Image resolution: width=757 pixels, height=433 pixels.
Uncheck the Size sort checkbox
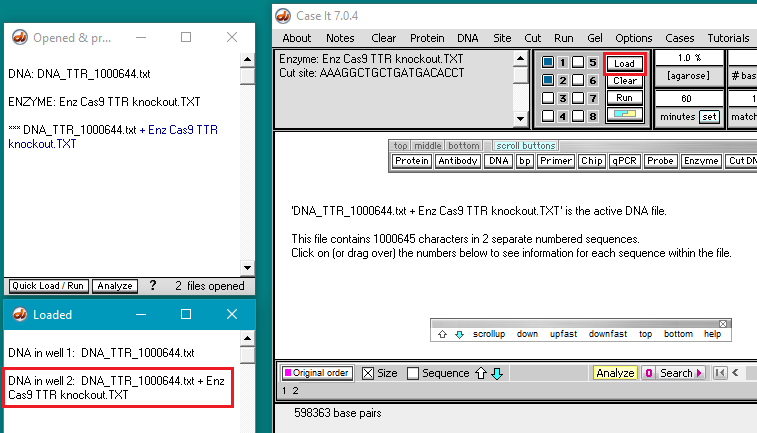coord(368,373)
